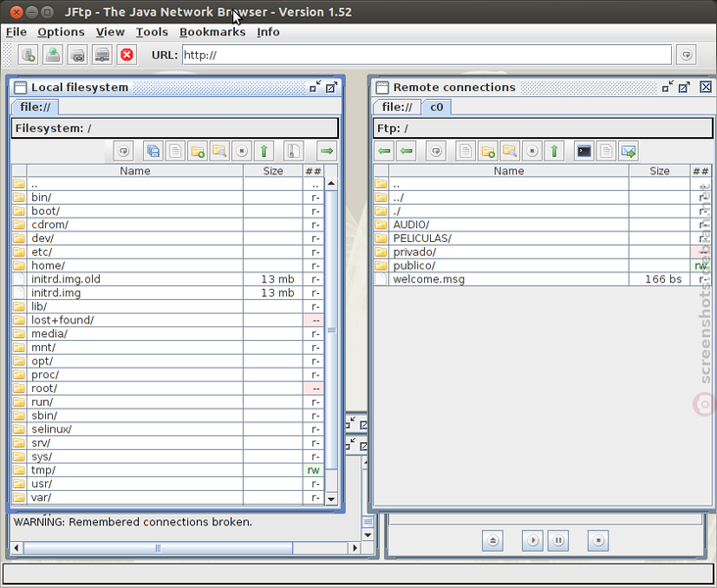This screenshot has height=588, width=717.
Task: Select the privado/ folder in Remote connections
Action: point(543,252)
